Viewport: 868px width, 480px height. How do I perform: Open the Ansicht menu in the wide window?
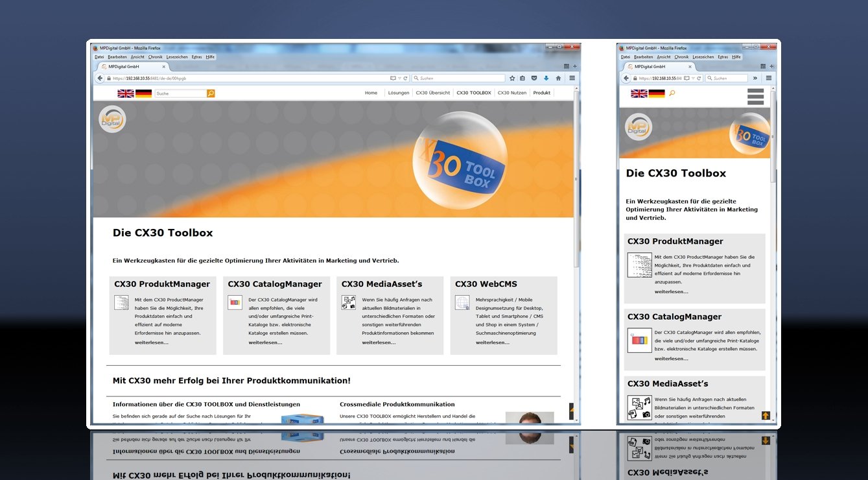(137, 57)
